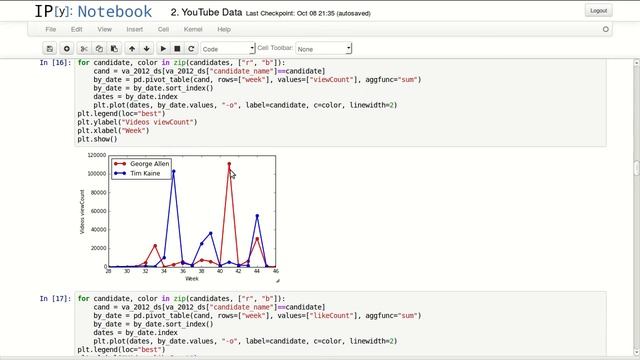Open the Cell Toolbar None dropdown
This screenshot has width=640, height=360.
(323, 49)
